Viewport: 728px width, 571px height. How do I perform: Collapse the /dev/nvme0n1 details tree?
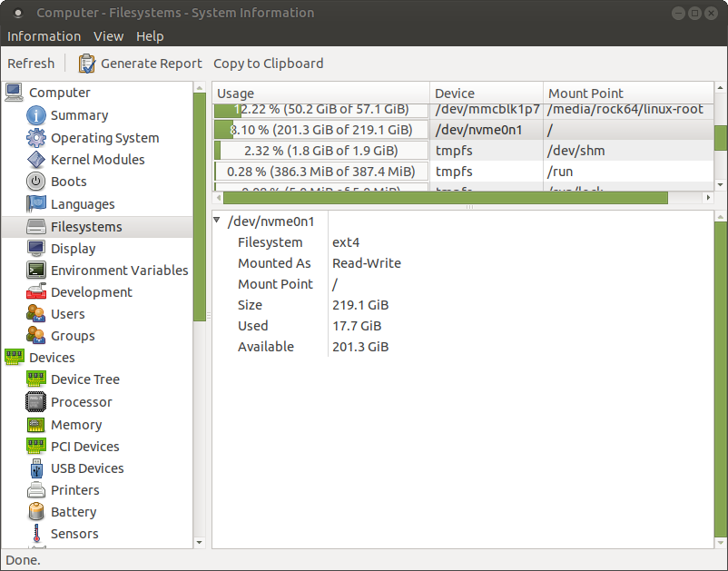coord(217,221)
